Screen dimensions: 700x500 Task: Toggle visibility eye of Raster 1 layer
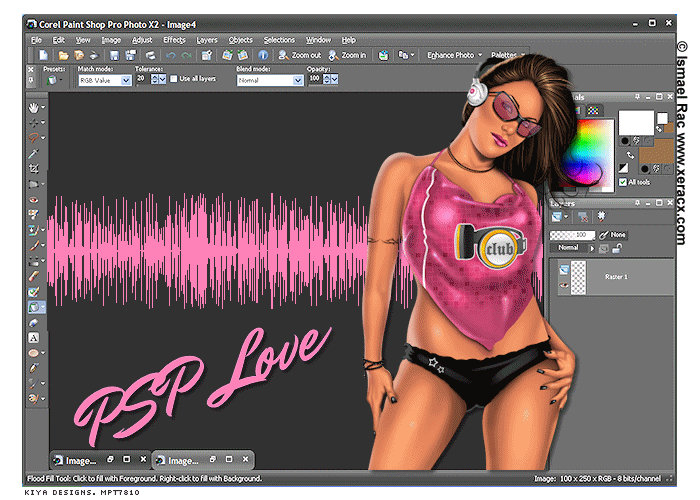[x=564, y=285]
